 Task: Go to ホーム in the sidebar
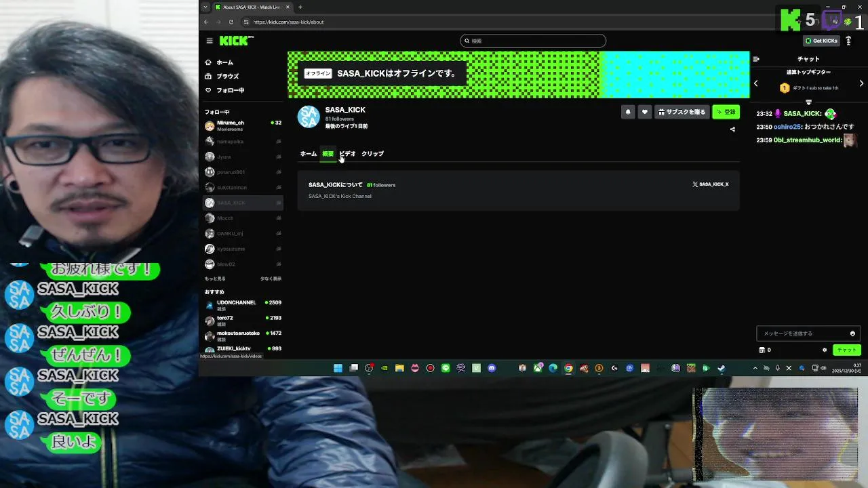point(220,62)
